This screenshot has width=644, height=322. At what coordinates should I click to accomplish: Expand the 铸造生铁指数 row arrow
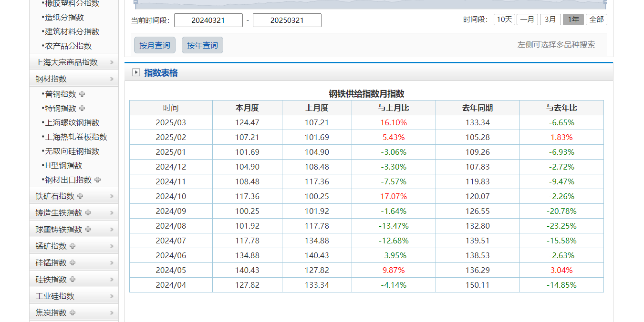pos(112,213)
